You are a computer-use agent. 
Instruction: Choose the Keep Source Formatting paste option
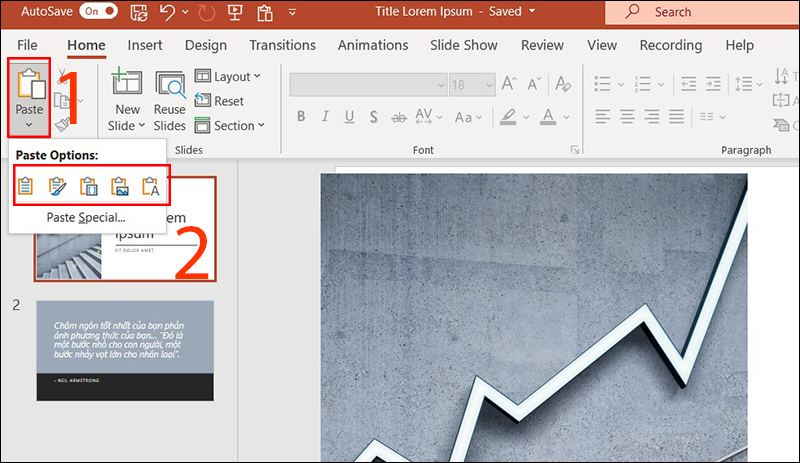[x=58, y=185]
